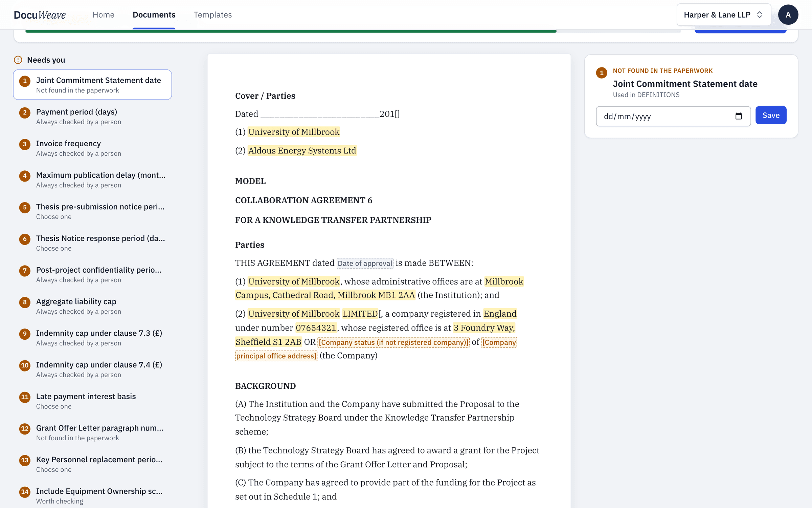812x508 pixels.
Task: Click the Needs you warning icon
Action: click(x=18, y=60)
